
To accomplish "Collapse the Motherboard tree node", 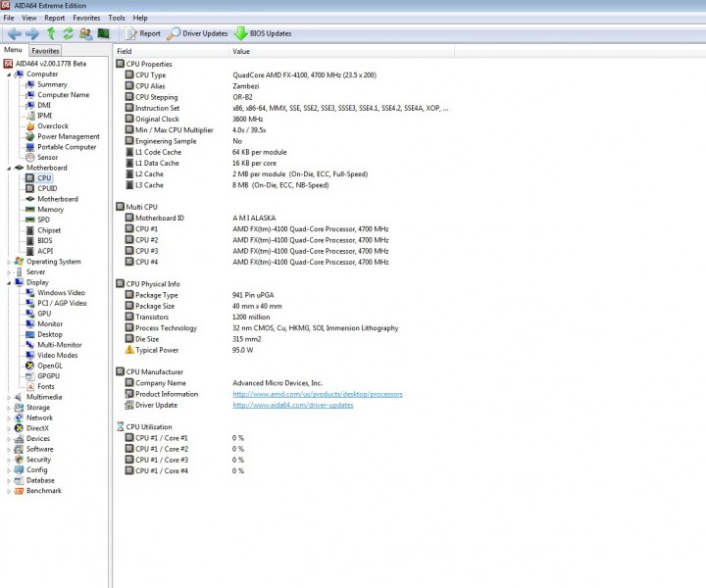I will pyautogui.click(x=9, y=169).
